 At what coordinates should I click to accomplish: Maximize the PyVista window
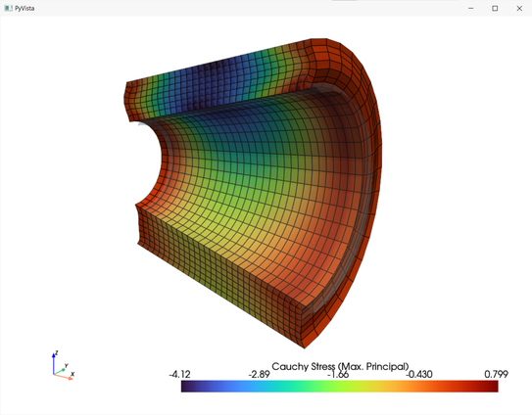coord(495,8)
